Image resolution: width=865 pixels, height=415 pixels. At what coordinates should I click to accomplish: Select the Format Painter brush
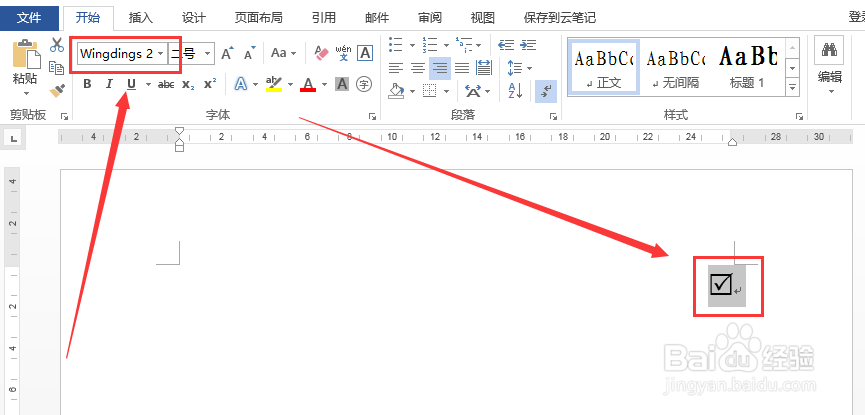56,89
